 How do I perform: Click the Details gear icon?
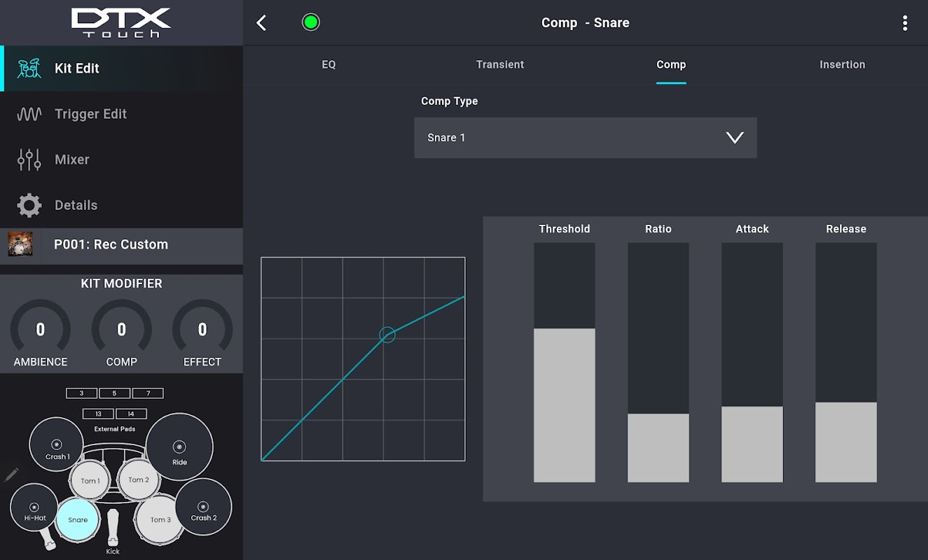click(29, 205)
